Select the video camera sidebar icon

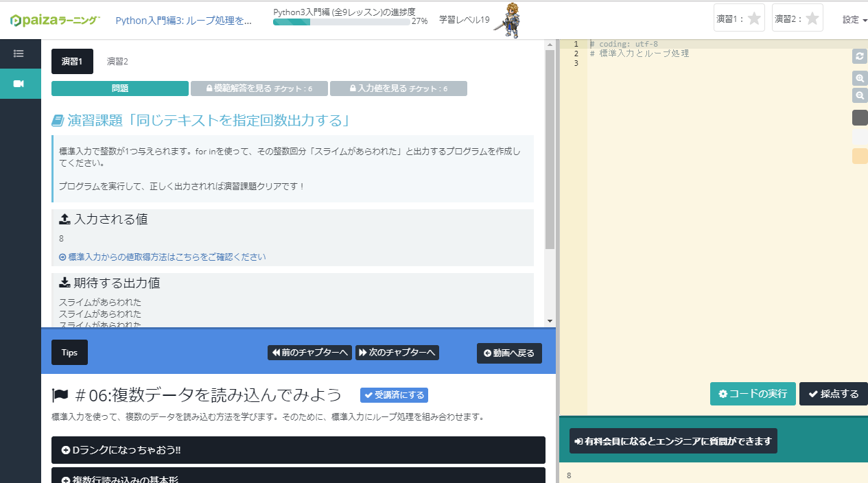(19, 84)
